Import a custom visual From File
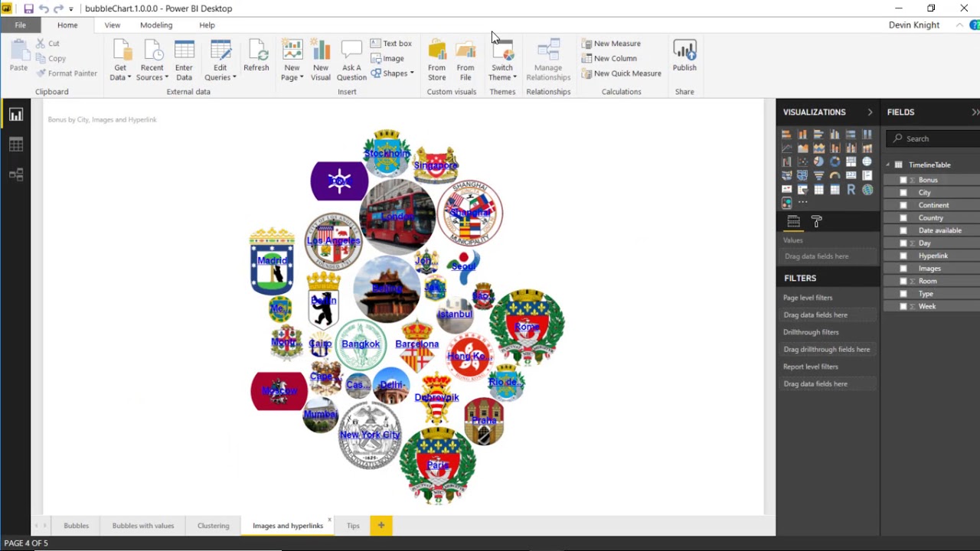980x551 pixels. [465, 60]
